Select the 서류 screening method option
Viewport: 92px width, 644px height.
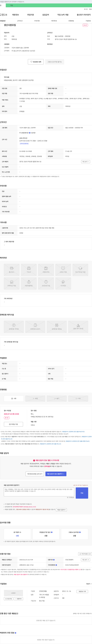pyautogui.click(x=14, y=398)
